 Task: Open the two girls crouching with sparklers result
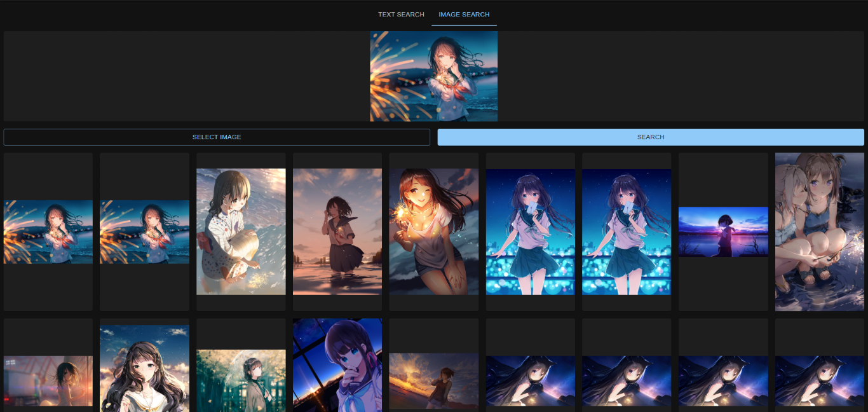(820, 231)
